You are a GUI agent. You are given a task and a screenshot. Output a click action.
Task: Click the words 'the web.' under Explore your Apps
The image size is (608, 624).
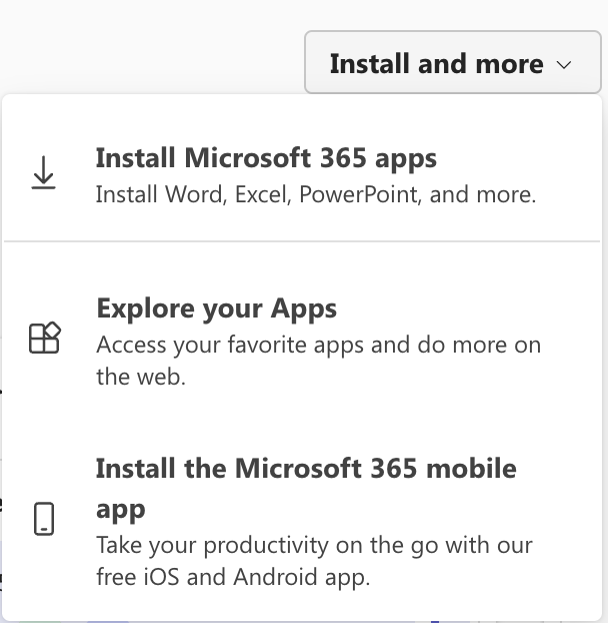pyautogui.click(x=141, y=377)
